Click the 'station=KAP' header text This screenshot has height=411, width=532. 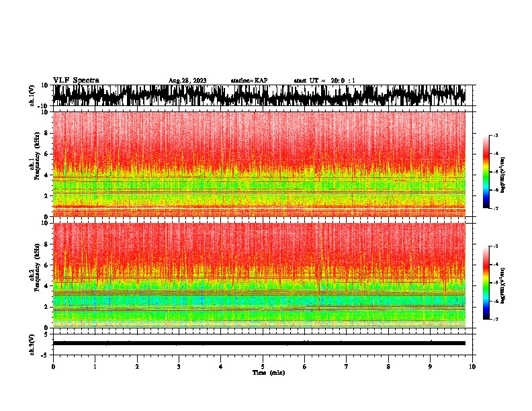click(249, 81)
